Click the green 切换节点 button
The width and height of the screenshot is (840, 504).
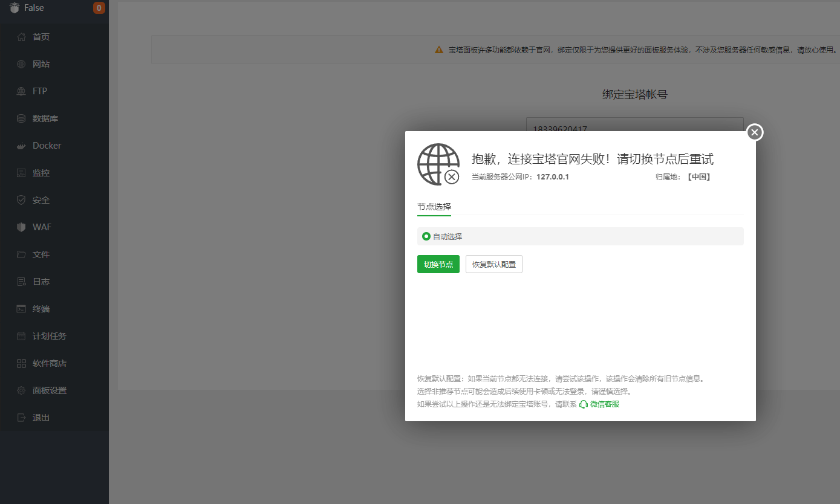pos(438,264)
